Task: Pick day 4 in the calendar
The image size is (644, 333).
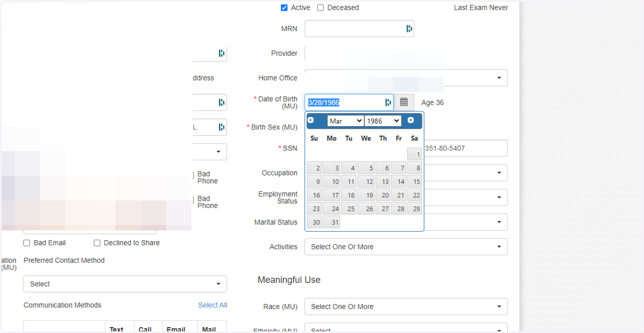Action: [349, 168]
